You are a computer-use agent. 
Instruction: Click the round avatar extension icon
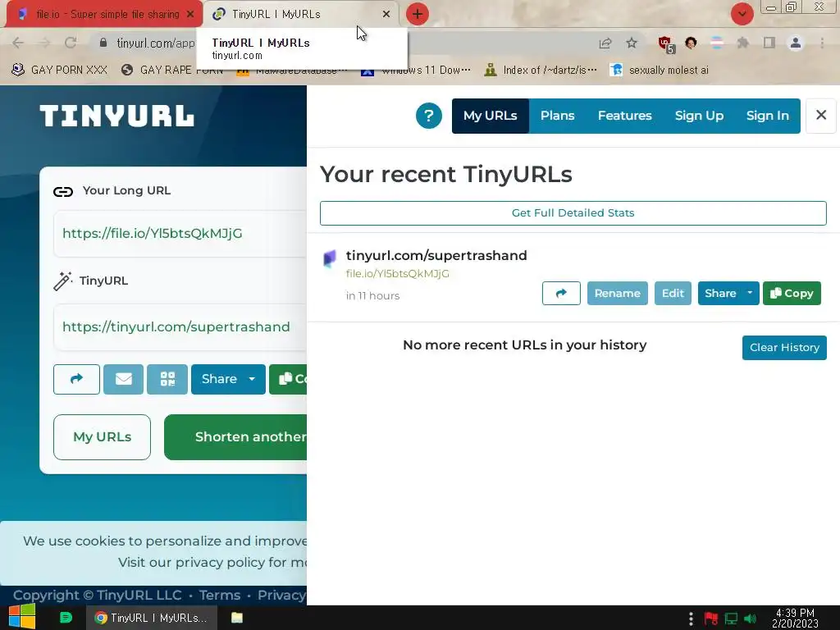[x=691, y=43]
